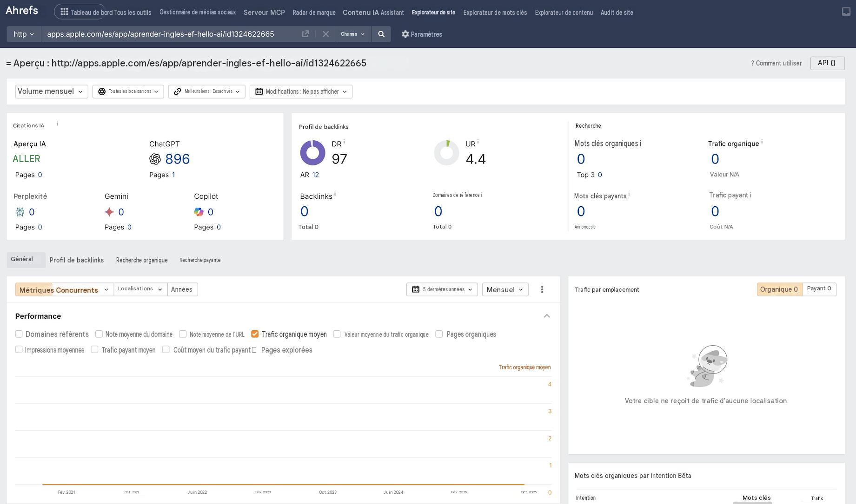Toggle Domaines référents checkbox
Image resolution: width=856 pixels, height=504 pixels.
19,334
